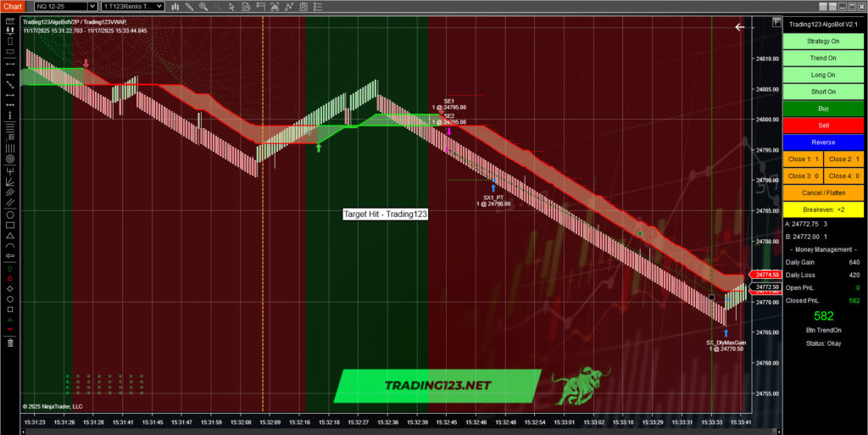This screenshot has width=868, height=435.
Task: Select the diagonal line drawing tool
Action: coord(10,84)
